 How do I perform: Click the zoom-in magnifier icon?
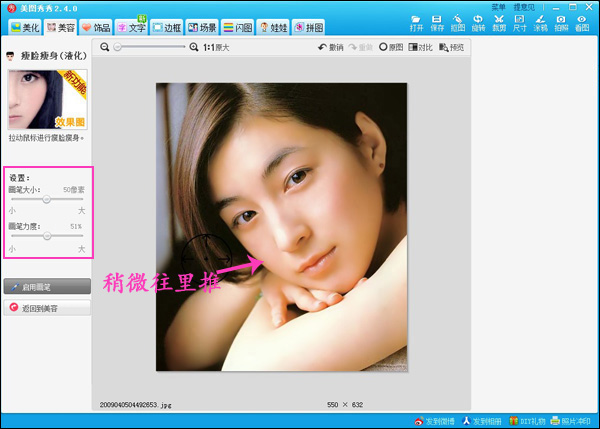pos(195,47)
